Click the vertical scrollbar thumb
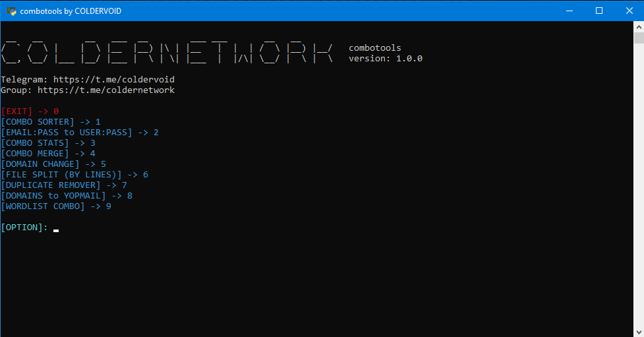Viewport: 644px width, 337px height. pos(639,38)
